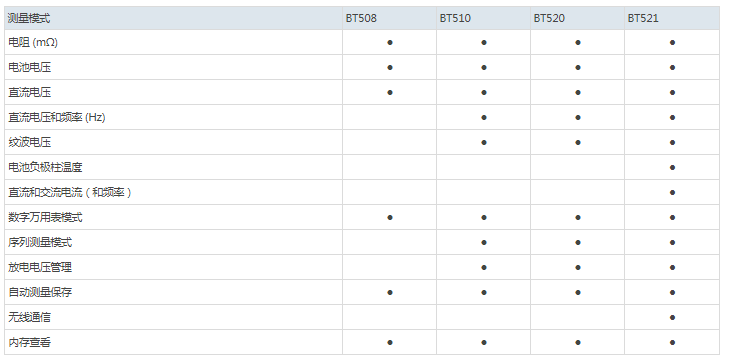The width and height of the screenshot is (730, 363).
Task: Click the 无线通信 row label
Action: click(x=29, y=317)
